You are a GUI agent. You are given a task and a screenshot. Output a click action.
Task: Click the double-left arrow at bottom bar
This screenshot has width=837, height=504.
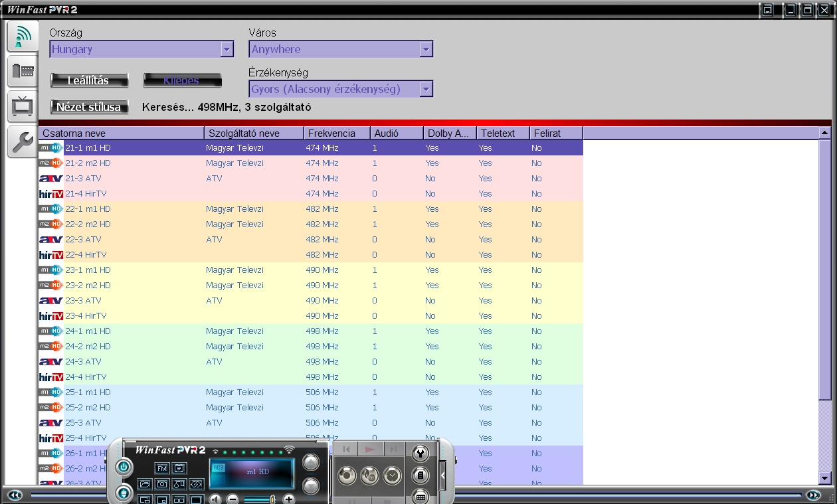[x=15, y=495]
